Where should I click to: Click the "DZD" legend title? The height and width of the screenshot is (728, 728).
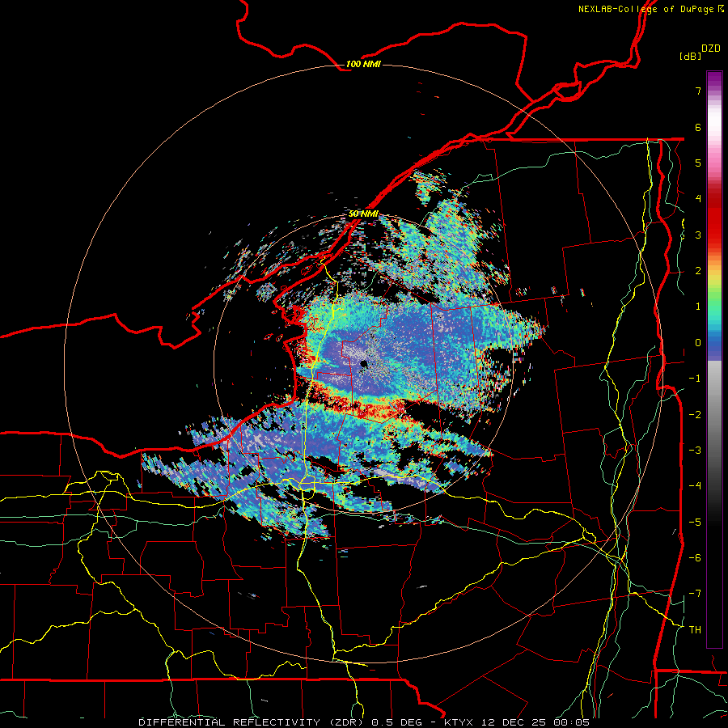711,48
